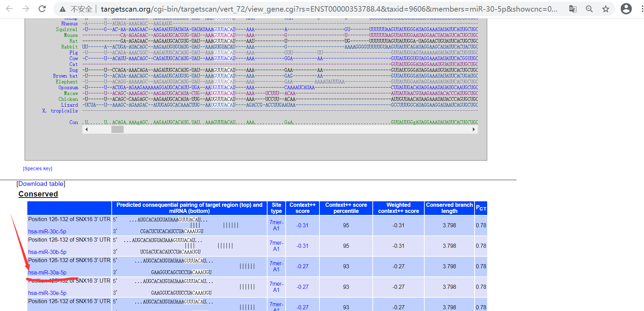Click PCT value 0.78 for miR-30e-5p
The height and width of the screenshot is (311, 644).
click(481, 287)
